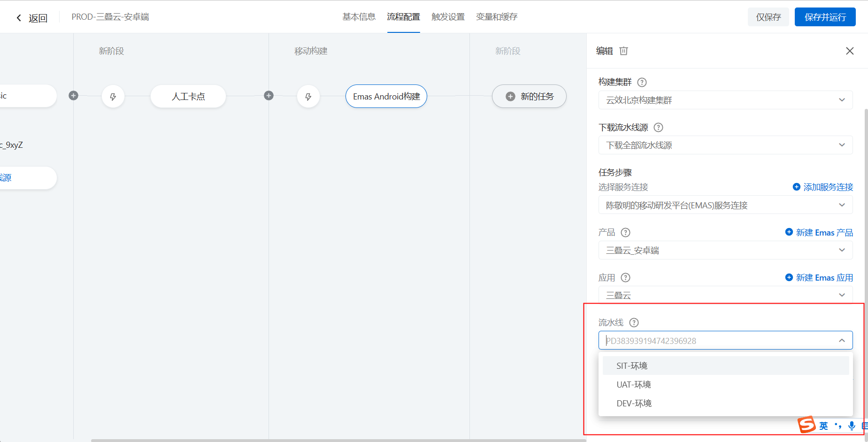Open help for 下载流水线源
The image size is (868, 442).
[x=659, y=127]
